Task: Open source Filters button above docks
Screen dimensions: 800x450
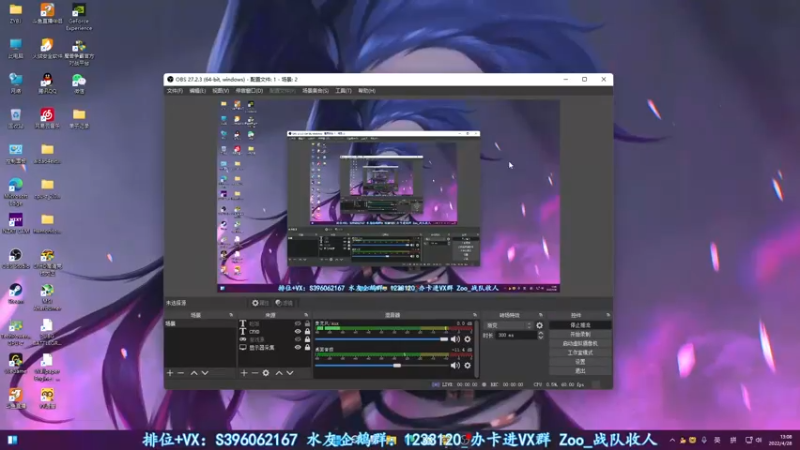Action: (285, 303)
